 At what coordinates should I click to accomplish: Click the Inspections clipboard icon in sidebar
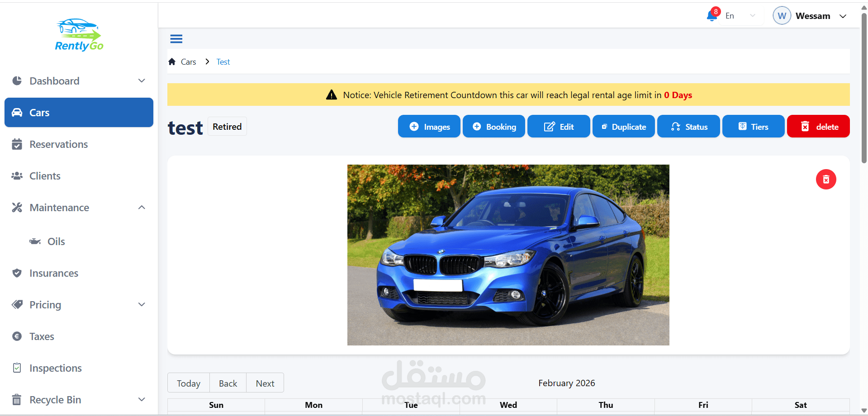(17, 368)
